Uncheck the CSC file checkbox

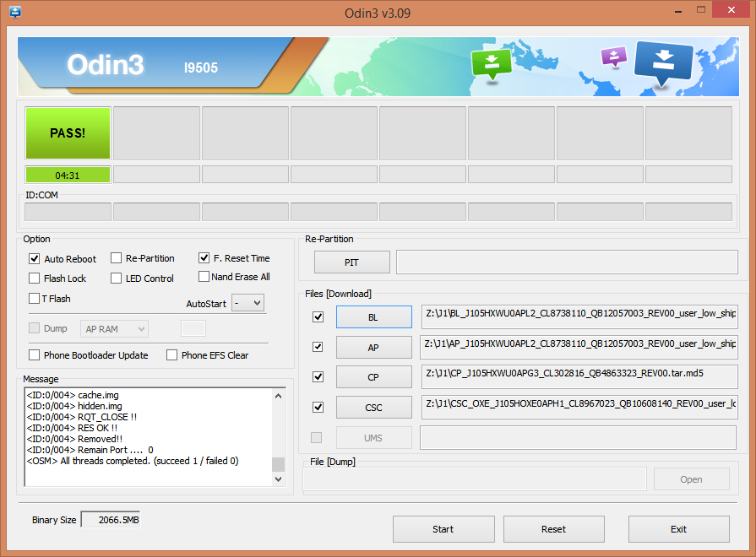[318, 407]
